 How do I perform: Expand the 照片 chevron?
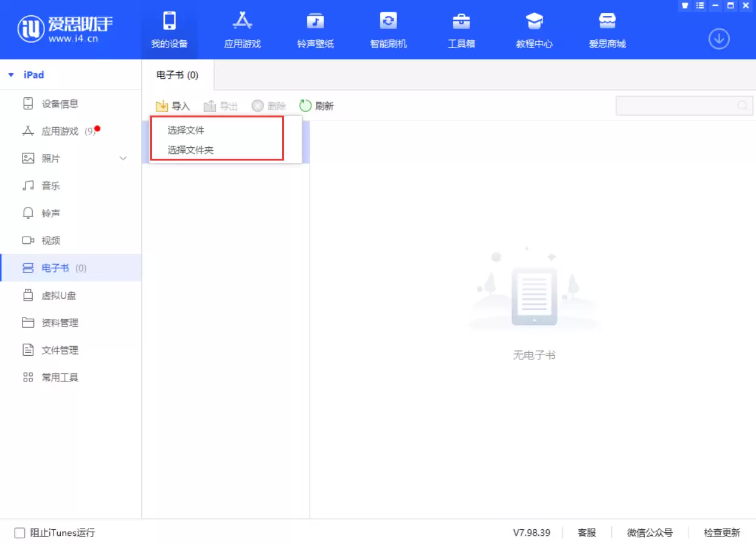pos(123,159)
